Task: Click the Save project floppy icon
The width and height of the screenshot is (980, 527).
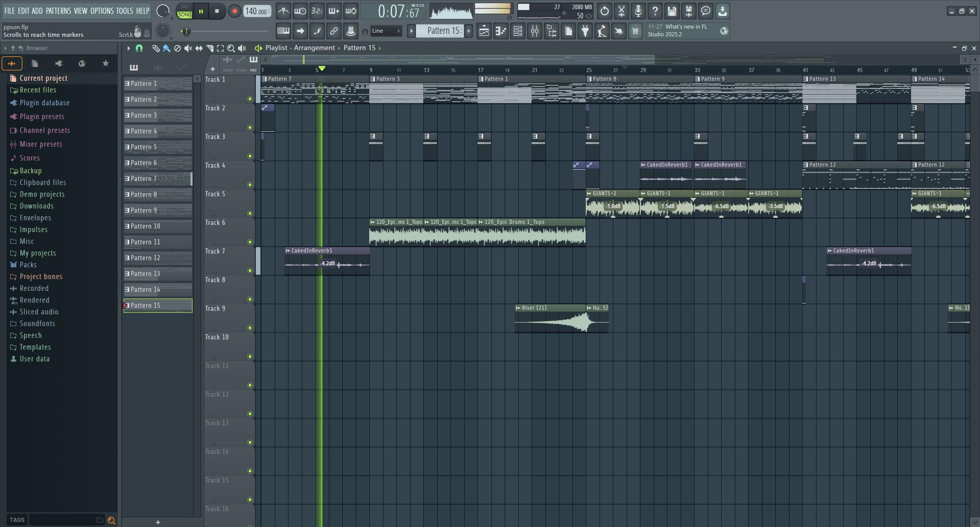Action: [x=672, y=11]
